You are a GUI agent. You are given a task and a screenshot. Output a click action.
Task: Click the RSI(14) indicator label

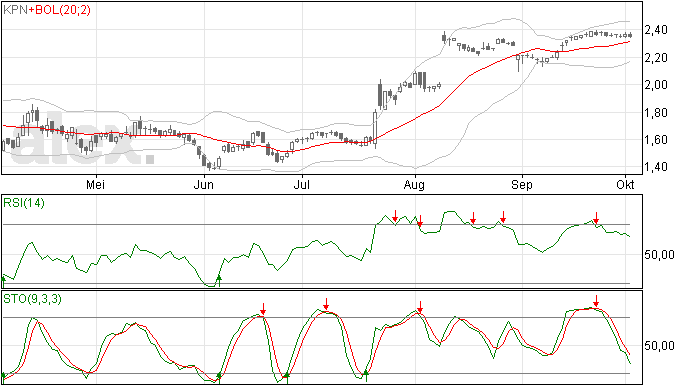pyautogui.click(x=24, y=203)
